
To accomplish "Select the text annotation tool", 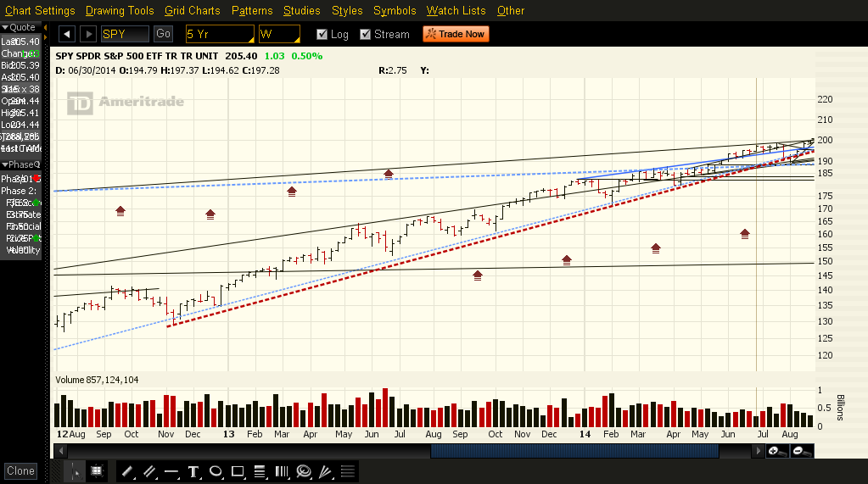I will tap(193, 472).
